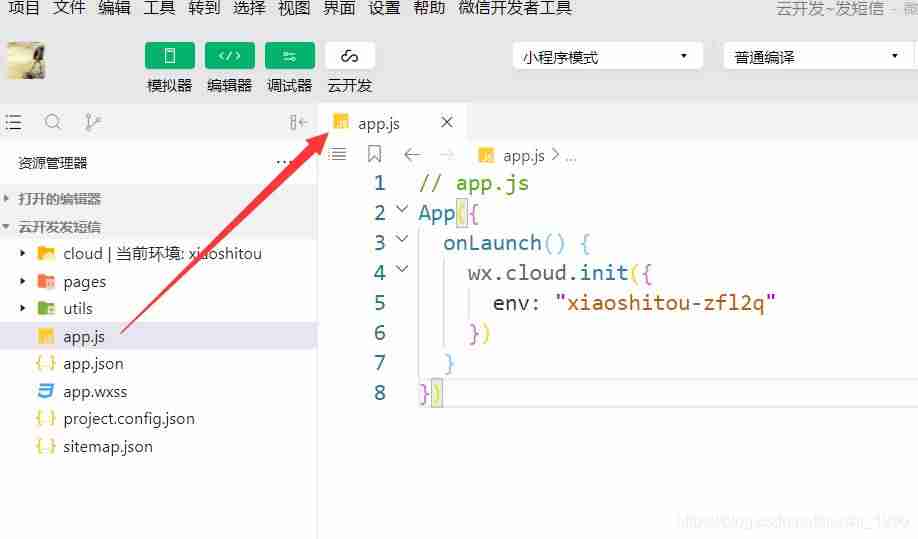Open the 微信开发者工具 menu
The image size is (918, 539).
click(515, 8)
